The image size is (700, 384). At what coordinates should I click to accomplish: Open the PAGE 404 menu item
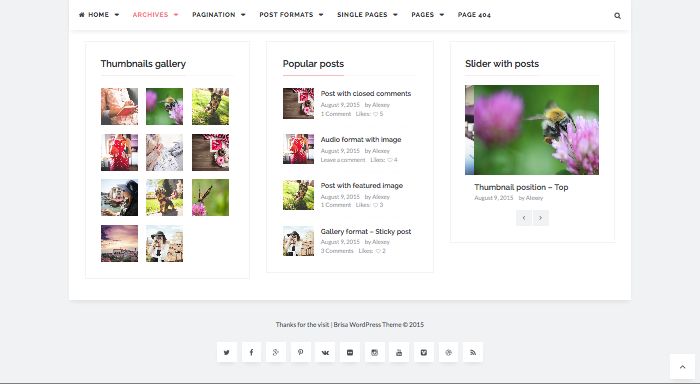pyautogui.click(x=474, y=15)
